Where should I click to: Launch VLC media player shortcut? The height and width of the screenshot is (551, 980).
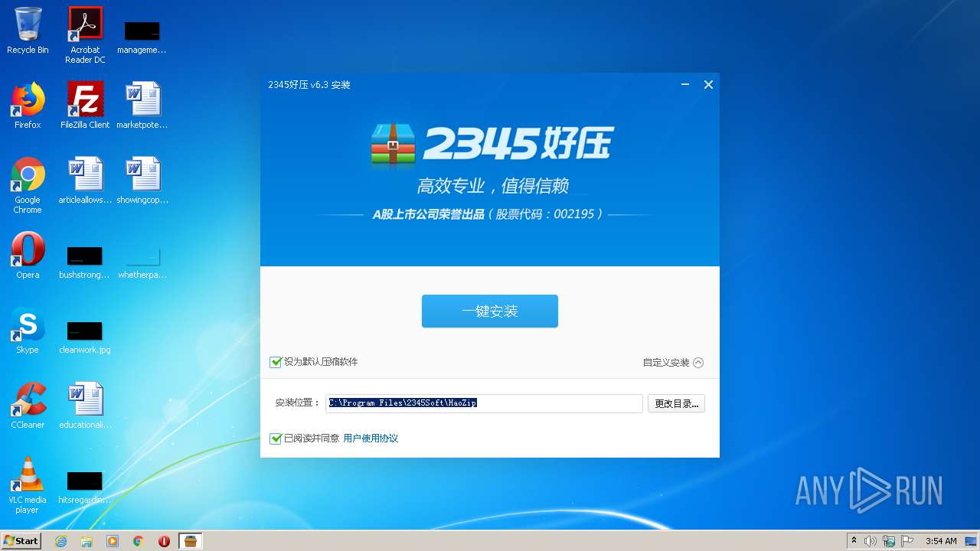pyautogui.click(x=28, y=485)
